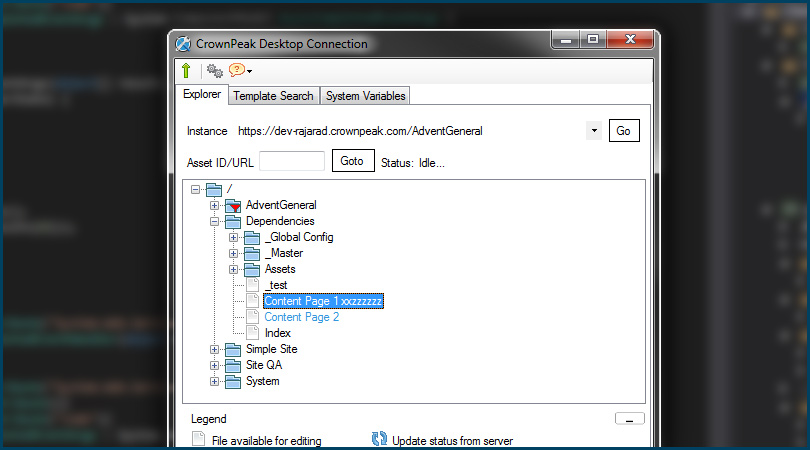Select the AdventGeneral tree item
The image size is (810, 450).
point(281,205)
